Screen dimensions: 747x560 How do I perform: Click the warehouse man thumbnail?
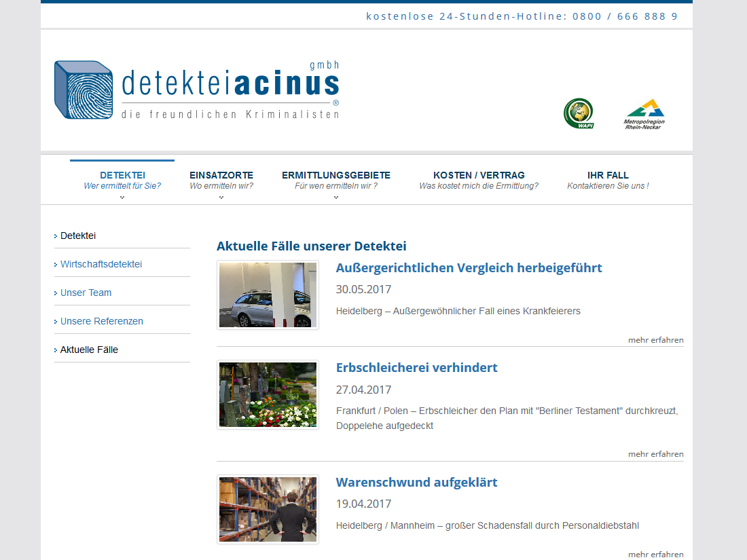[268, 509]
